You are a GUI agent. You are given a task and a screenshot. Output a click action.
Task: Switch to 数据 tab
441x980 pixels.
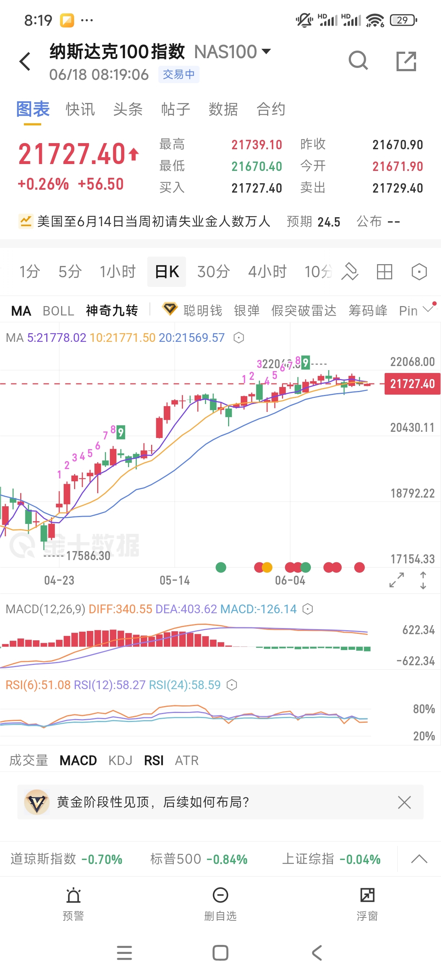coord(223,109)
